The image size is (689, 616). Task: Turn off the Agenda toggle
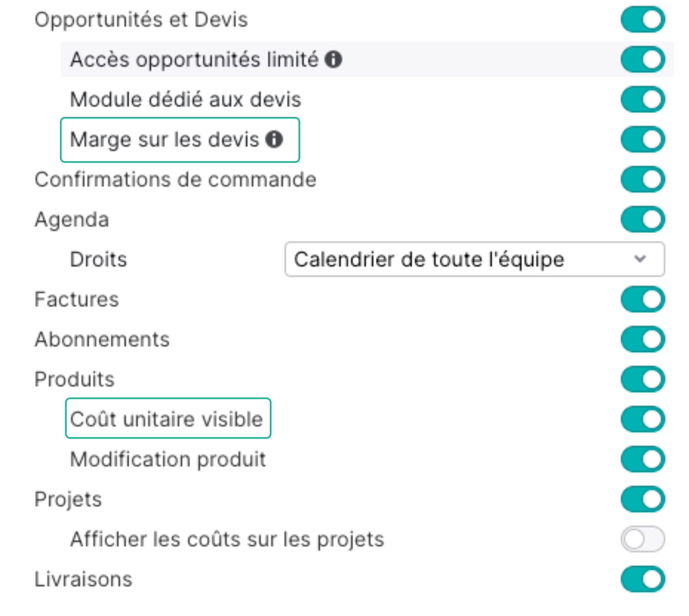(642, 219)
